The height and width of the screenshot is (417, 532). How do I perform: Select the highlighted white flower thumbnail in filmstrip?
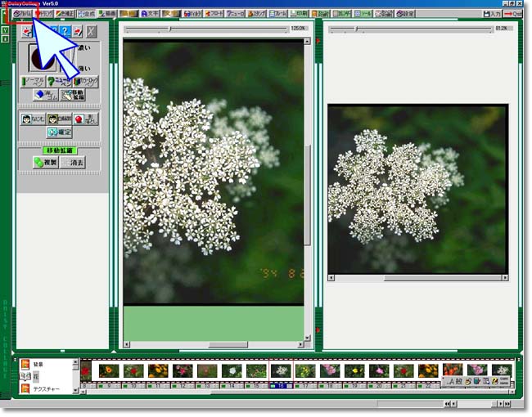coord(280,370)
